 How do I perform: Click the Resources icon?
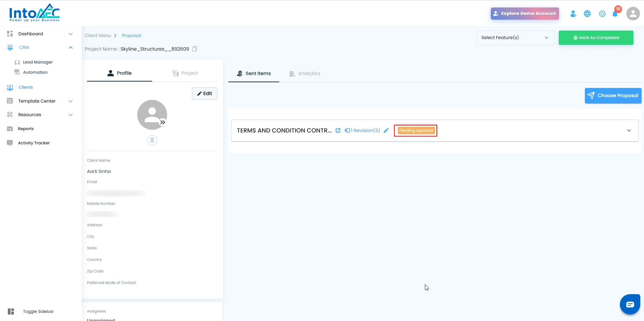coord(10,114)
